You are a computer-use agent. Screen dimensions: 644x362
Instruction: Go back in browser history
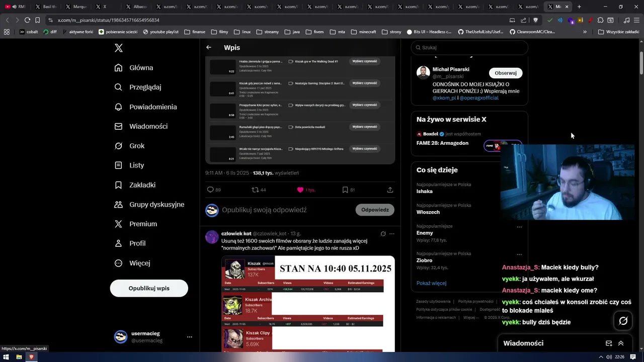tap(7, 20)
